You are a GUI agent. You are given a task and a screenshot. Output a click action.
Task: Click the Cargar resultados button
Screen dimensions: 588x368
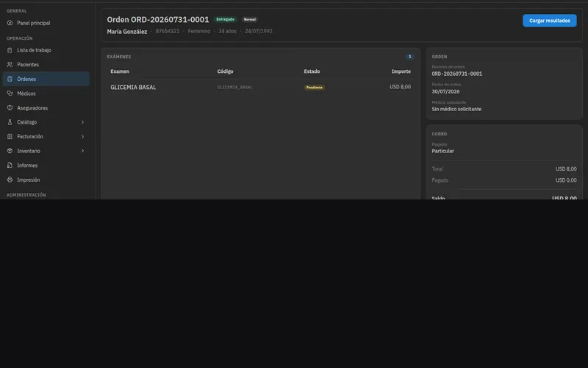[549, 21]
